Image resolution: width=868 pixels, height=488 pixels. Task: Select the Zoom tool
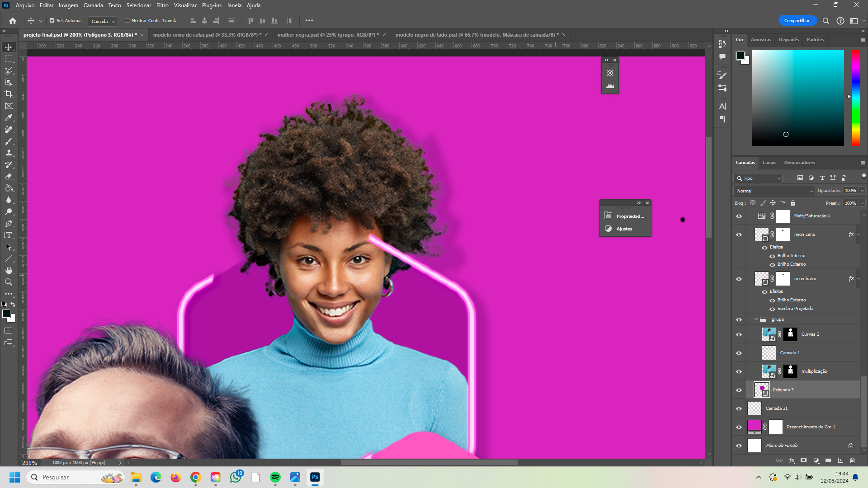9,282
